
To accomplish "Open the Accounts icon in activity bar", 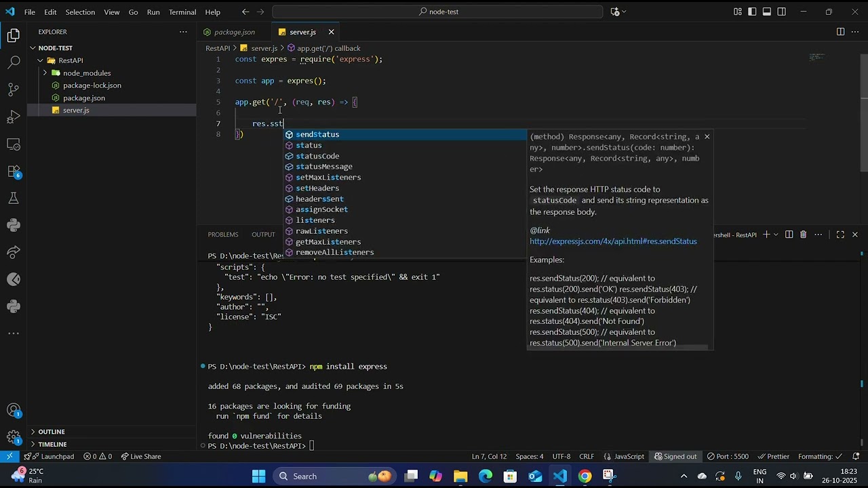I will [x=14, y=410].
